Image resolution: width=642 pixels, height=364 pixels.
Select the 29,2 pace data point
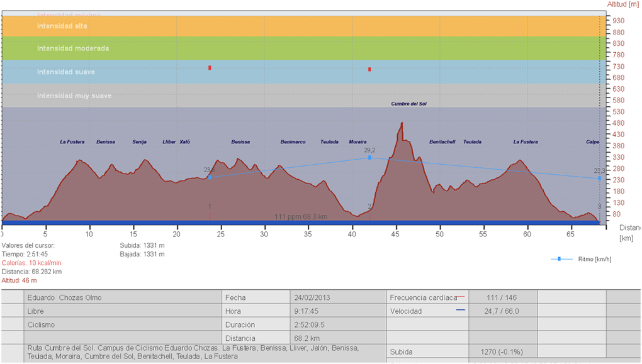[x=369, y=158]
